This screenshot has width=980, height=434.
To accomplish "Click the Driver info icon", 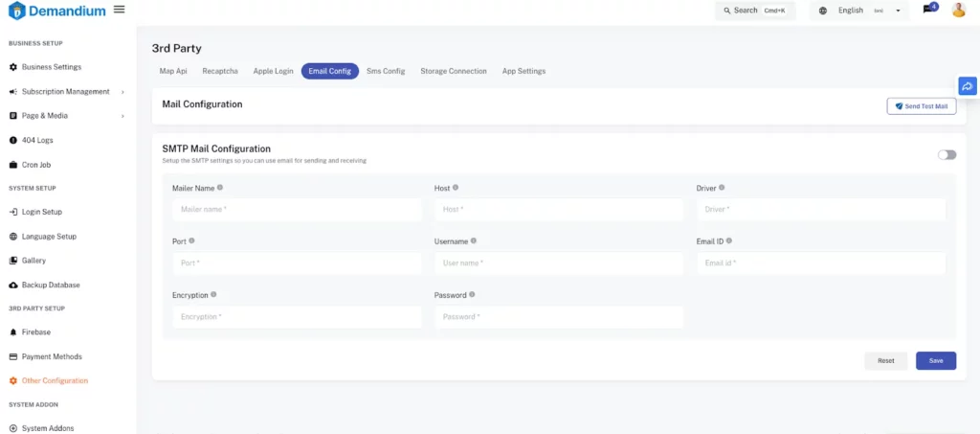I will pyautogui.click(x=722, y=188).
